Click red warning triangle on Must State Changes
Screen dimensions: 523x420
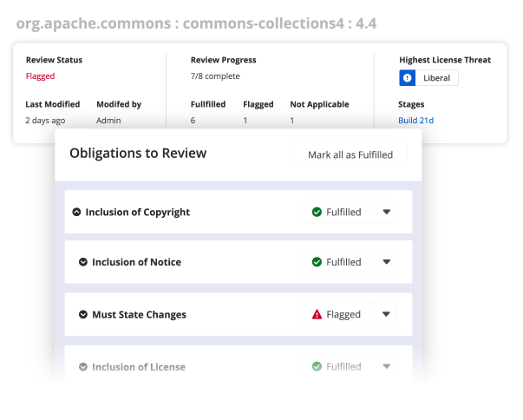[317, 314]
